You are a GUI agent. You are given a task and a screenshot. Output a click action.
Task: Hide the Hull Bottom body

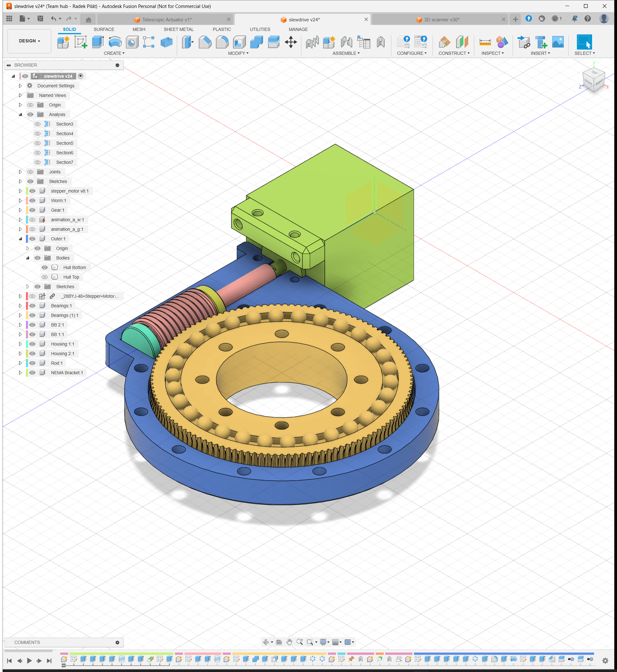point(45,267)
